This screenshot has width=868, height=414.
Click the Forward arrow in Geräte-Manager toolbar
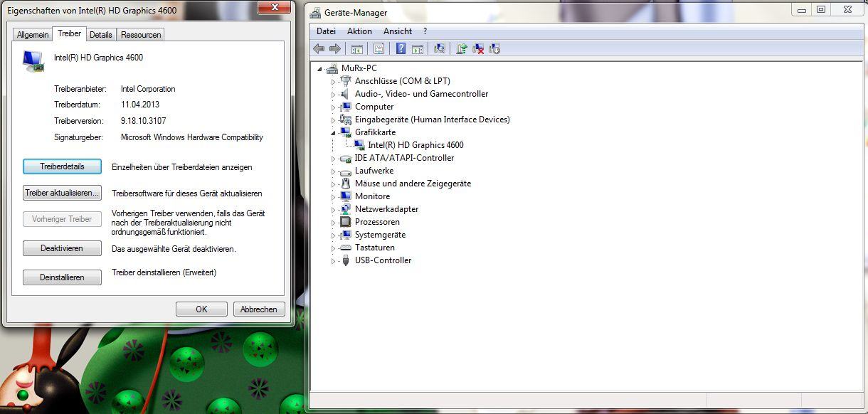pos(335,48)
